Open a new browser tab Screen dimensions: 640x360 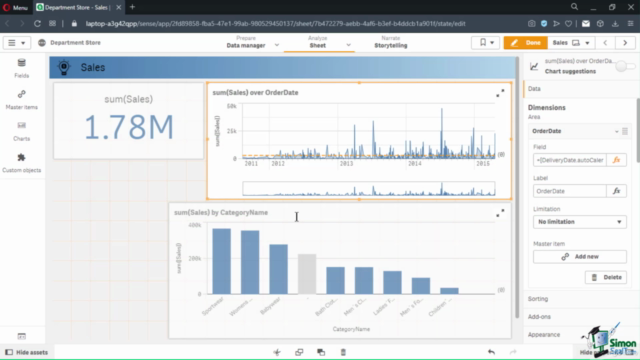[132, 7]
